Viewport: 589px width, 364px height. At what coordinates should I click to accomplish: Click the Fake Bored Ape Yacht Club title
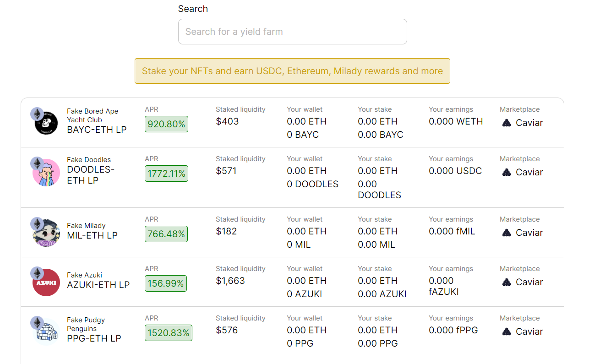(x=93, y=115)
